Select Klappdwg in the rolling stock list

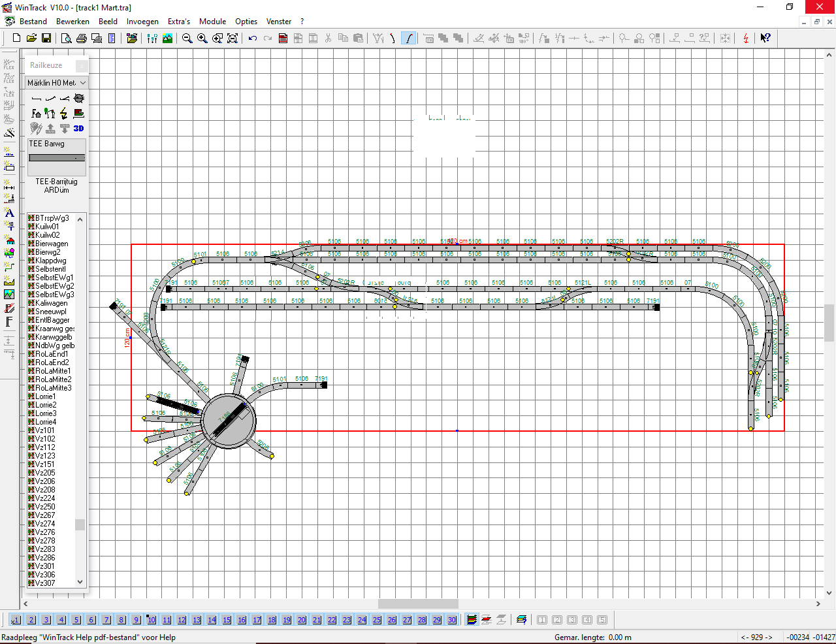(51, 261)
